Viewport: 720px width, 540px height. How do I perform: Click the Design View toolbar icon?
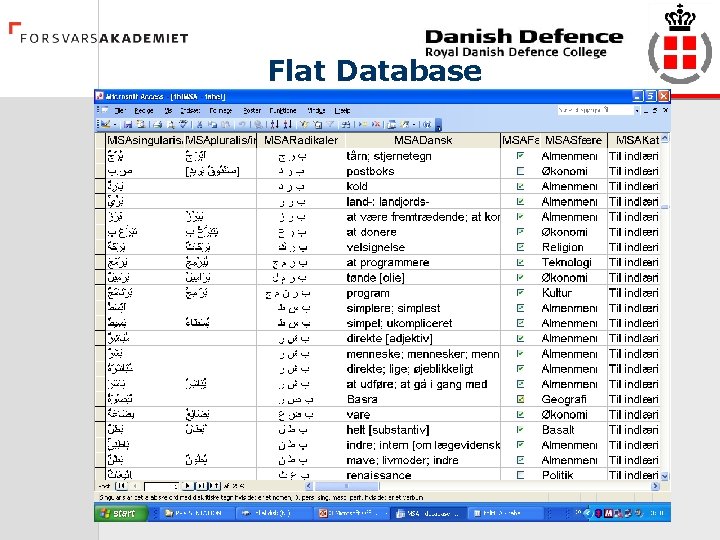pos(105,124)
